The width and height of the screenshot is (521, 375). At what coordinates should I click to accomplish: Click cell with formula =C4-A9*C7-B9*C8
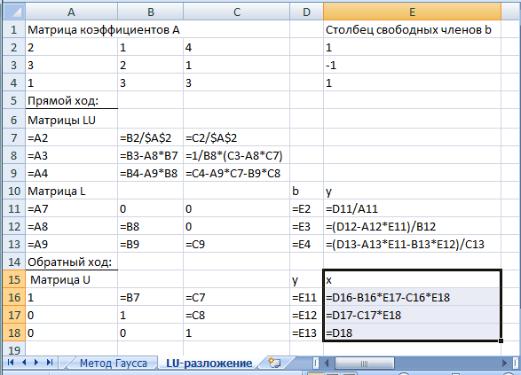click(236, 173)
